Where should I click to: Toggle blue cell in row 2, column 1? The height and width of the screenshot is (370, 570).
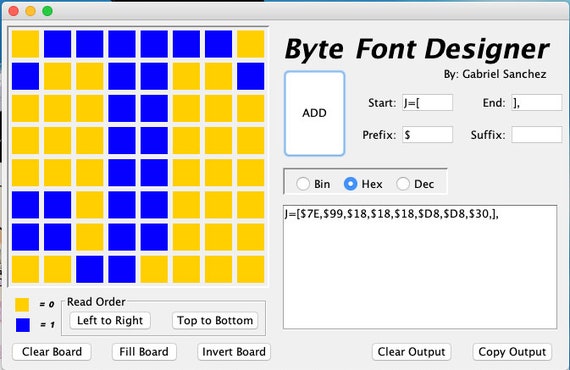[x=25, y=76]
